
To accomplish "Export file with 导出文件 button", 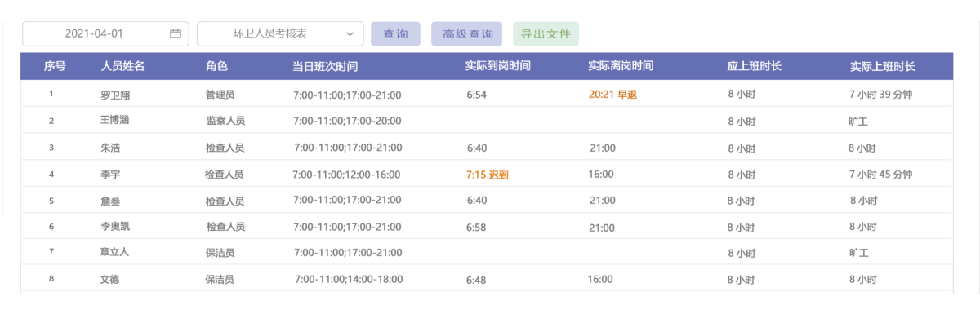I will click(x=546, y=33).
